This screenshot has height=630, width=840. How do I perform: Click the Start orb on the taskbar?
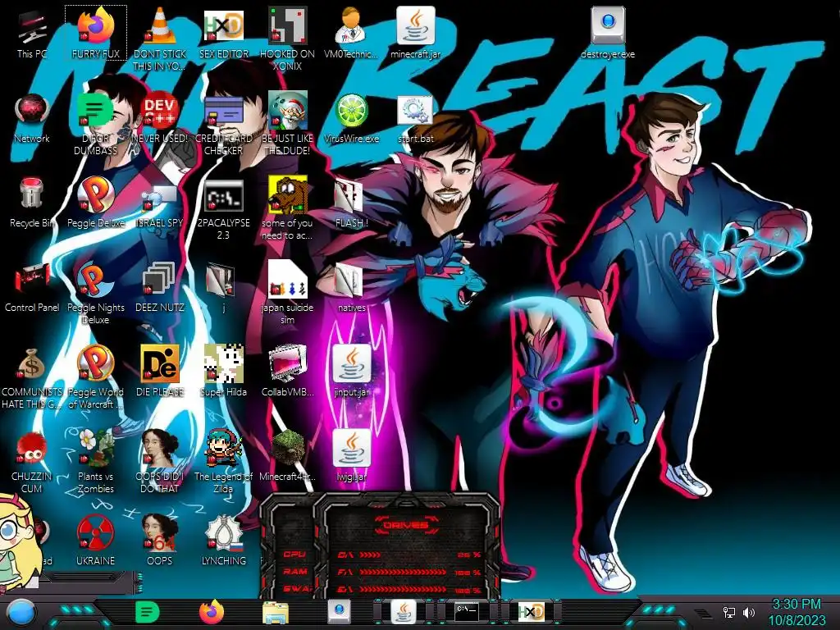point(22,614)
